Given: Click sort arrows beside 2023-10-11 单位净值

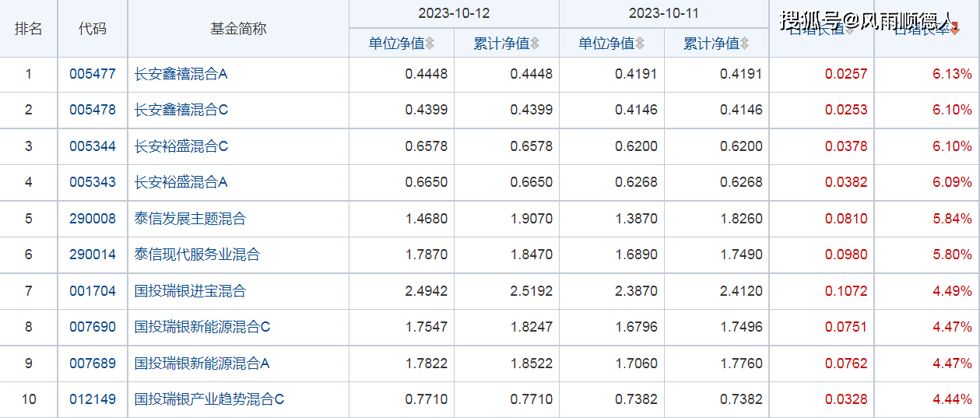Looking at the screenshot, I should [x=639, y=44].
